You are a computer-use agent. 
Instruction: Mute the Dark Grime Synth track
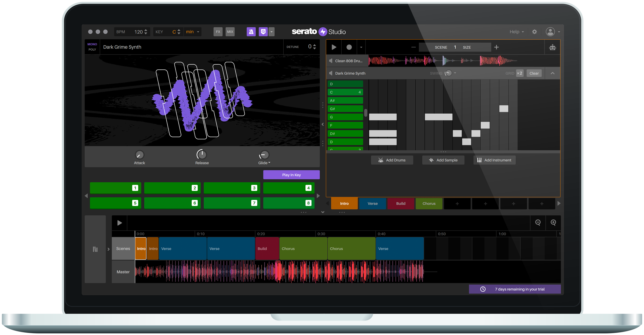331,73
